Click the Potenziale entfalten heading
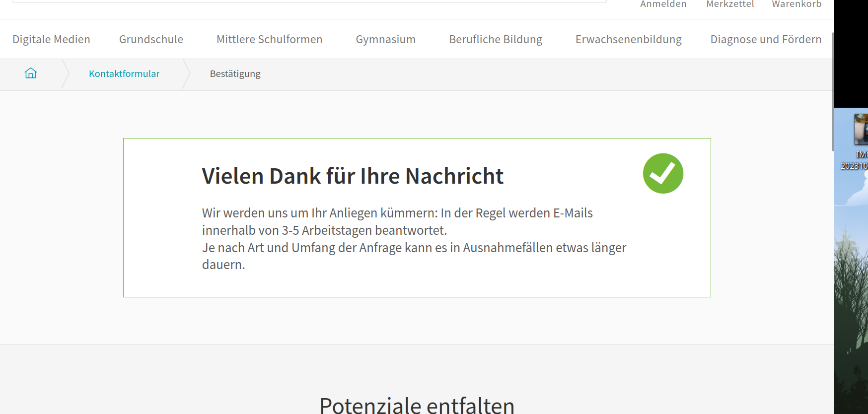Image resolution: width=868 pixels, height=414 pixels. pos(417,405)
